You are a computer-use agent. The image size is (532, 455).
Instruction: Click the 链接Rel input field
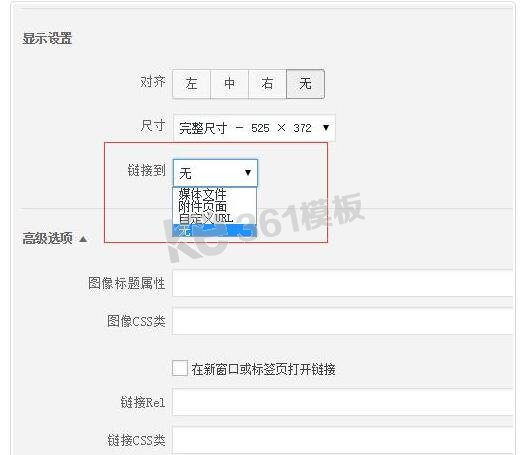coord(343,402)
